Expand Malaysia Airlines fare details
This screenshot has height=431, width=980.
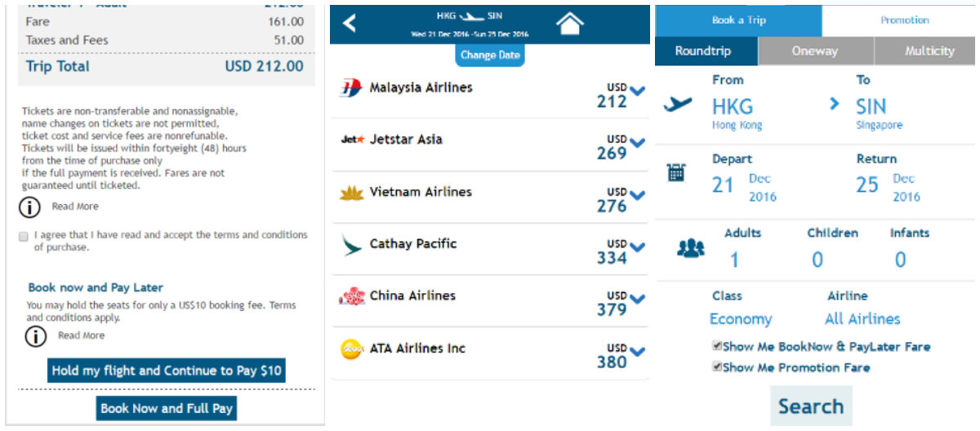pos(637,91)
